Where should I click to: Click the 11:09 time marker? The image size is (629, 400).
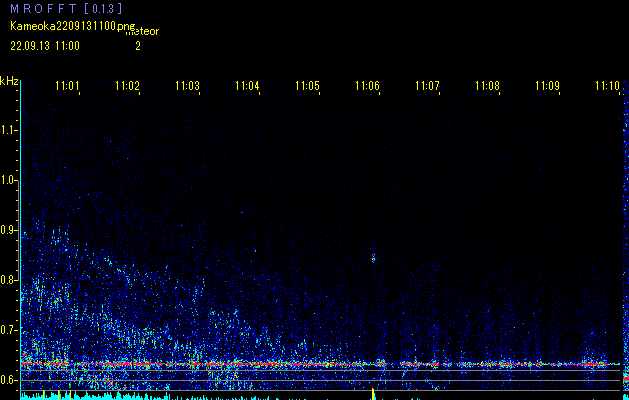tap(547, 86)
